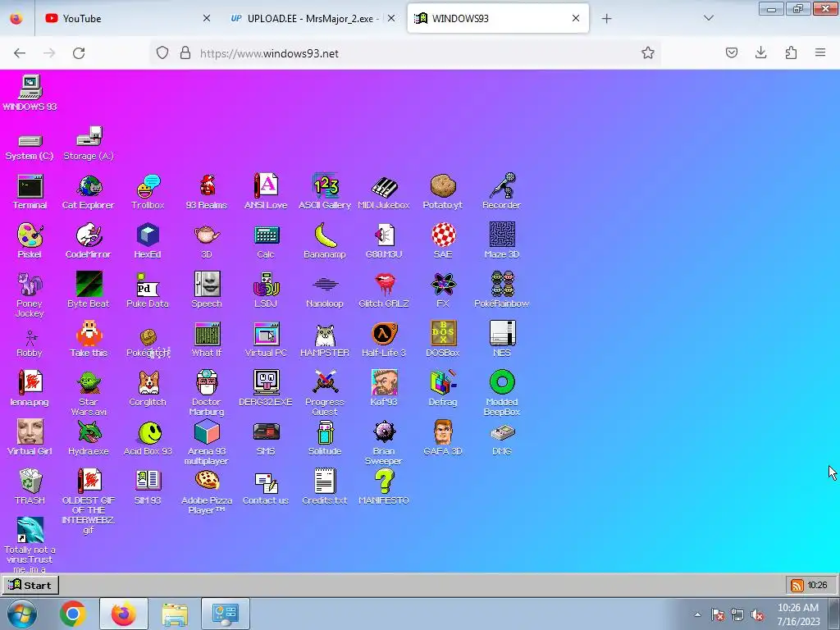Open Glitch GRLZ lips icon

click(x=384, y=290)
